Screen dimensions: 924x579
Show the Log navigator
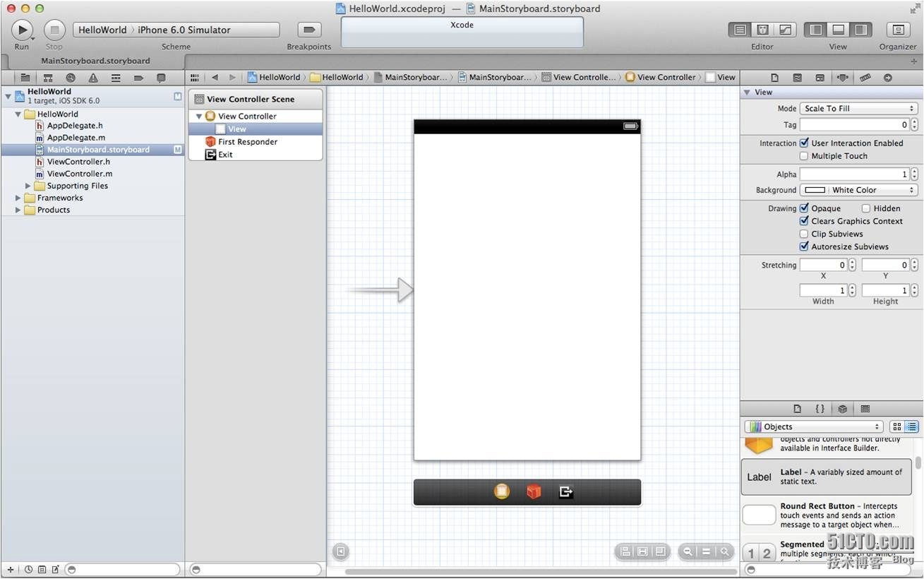[x=161, y=78]
